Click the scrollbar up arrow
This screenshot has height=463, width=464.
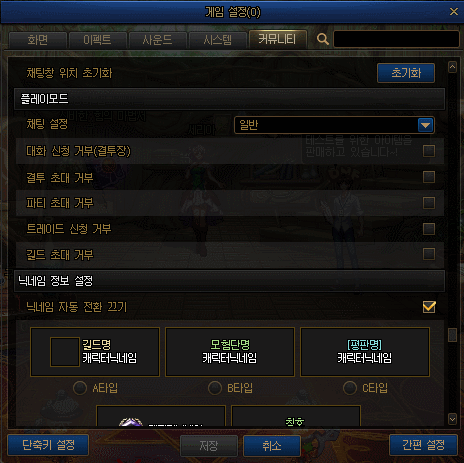coord(452,67)
